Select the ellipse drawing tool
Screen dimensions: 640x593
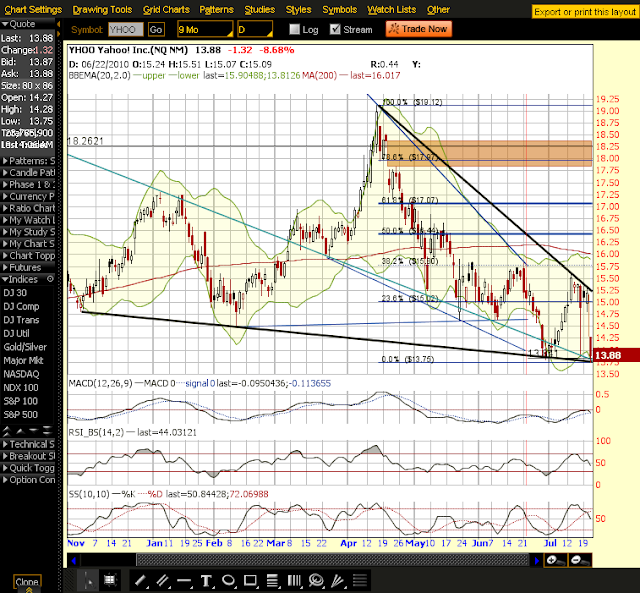tap(228, 580)
